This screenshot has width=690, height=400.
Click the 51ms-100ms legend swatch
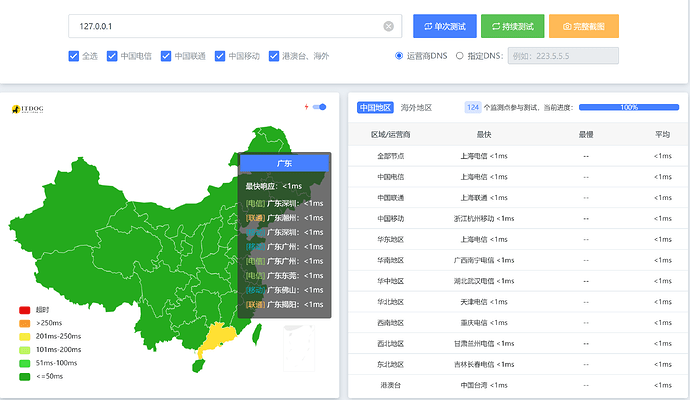click(24, 363)
